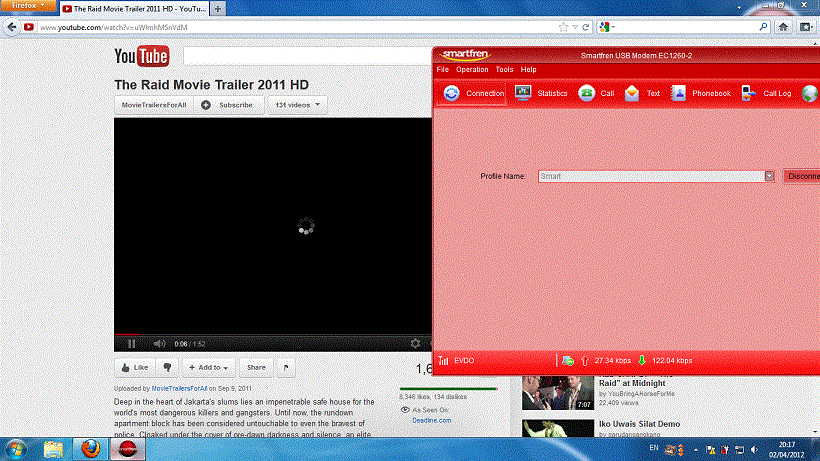Image resolution: width=820 pixels, height=461 pixels.
Task: Select The Raid Movie Trailer browser tab
Action: click(x=134, y=9)
